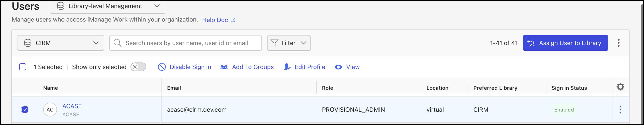644x125 pixels.
Task: Click the column settings gear icon
Action: [620, 87]
